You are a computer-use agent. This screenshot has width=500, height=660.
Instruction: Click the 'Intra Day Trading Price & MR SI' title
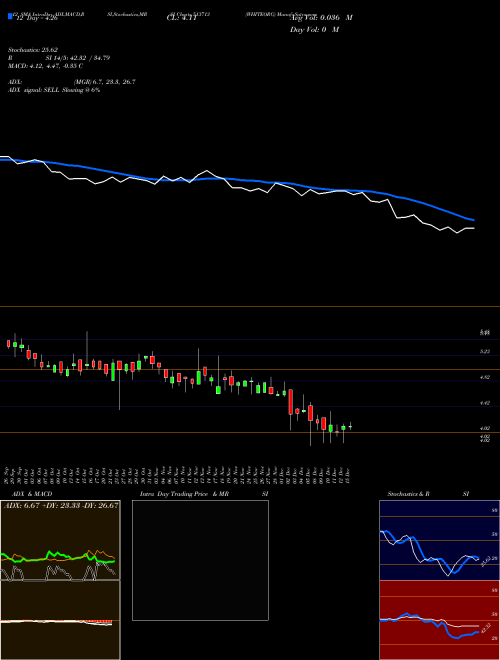coord(204,494)
